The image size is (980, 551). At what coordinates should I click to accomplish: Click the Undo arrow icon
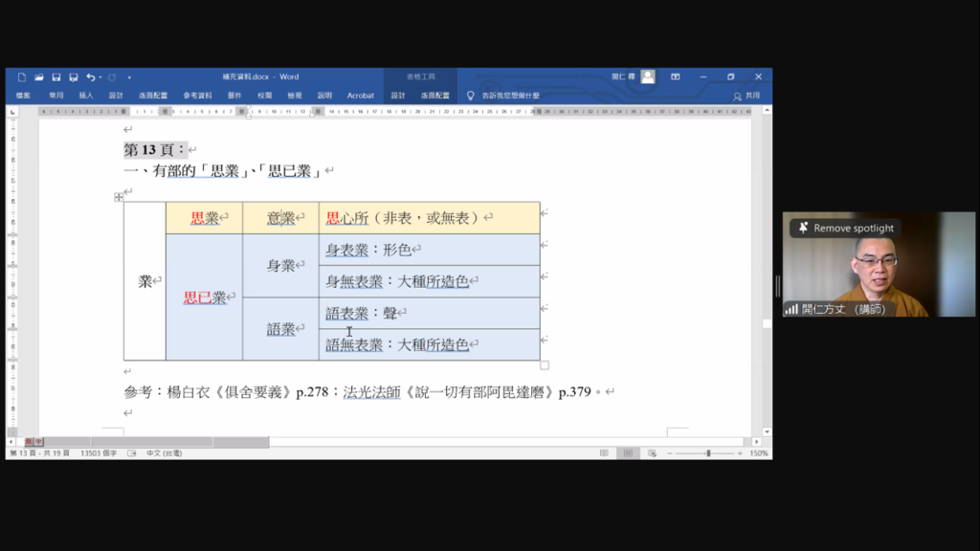(90, 77)
